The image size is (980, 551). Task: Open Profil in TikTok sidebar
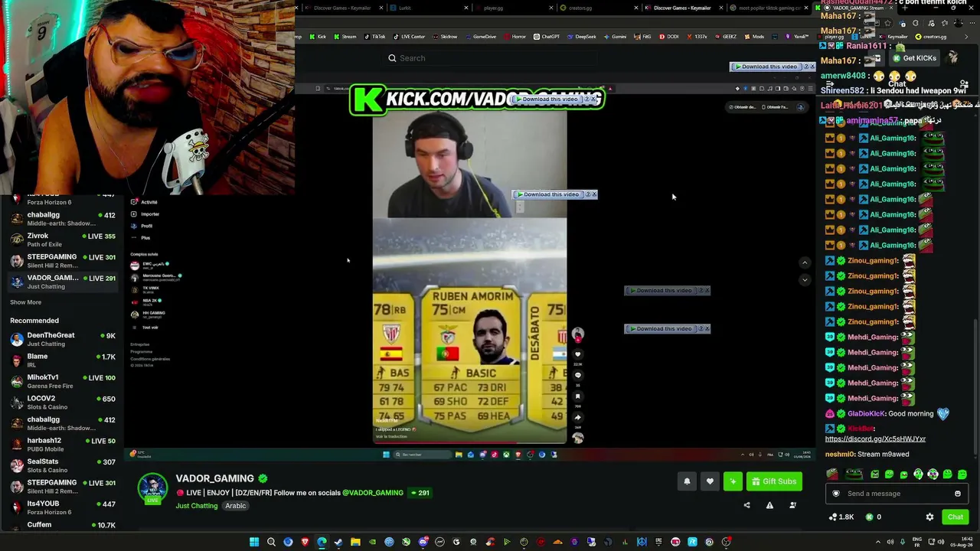(x=142, y=226)
